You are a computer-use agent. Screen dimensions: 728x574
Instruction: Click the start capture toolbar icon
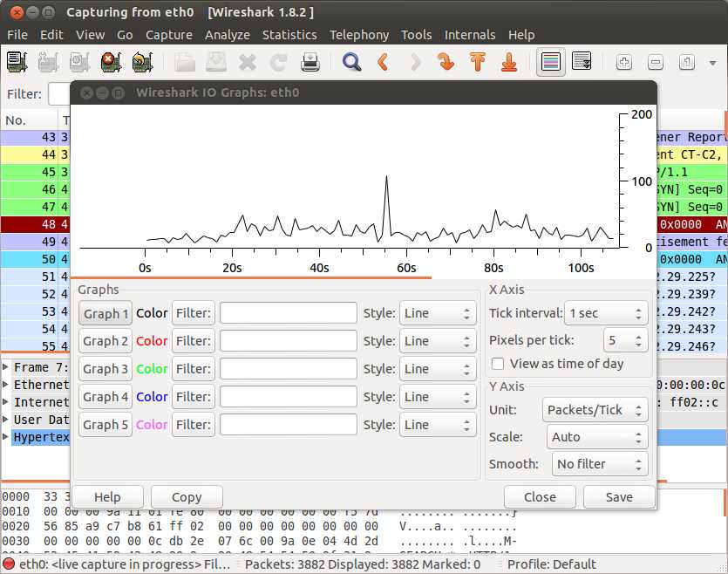click(79, 62)
